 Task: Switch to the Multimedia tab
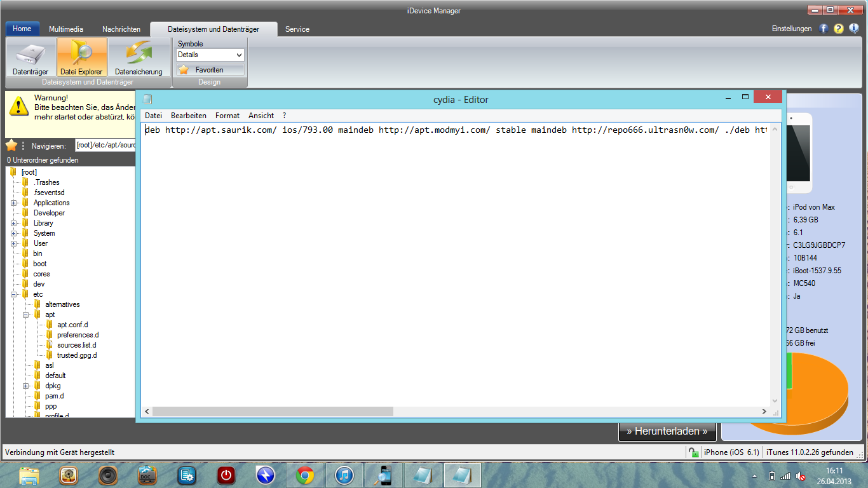click(x=65, y=29)
